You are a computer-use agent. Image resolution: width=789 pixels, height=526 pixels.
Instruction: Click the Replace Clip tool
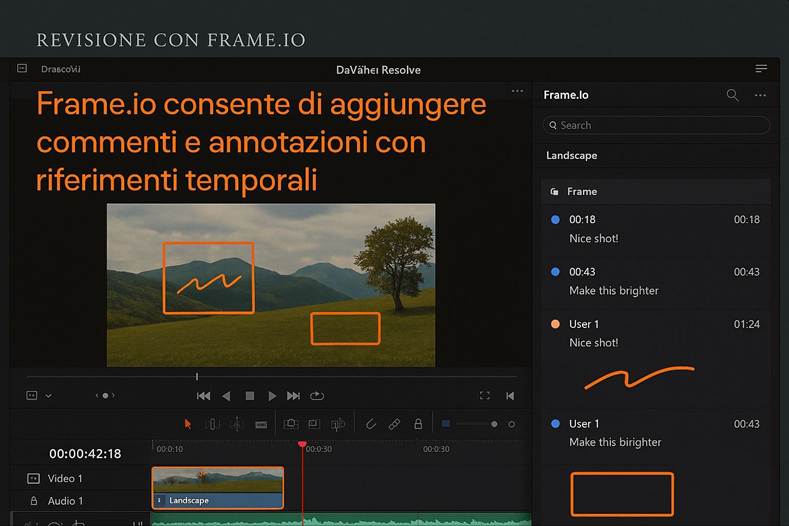tap(338, 424)
